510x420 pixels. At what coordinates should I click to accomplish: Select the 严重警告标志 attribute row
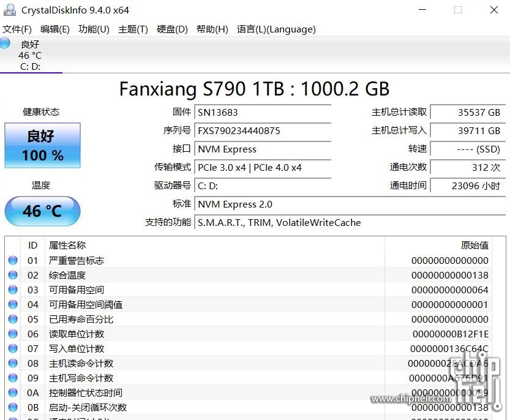click(x=249, y=260)
